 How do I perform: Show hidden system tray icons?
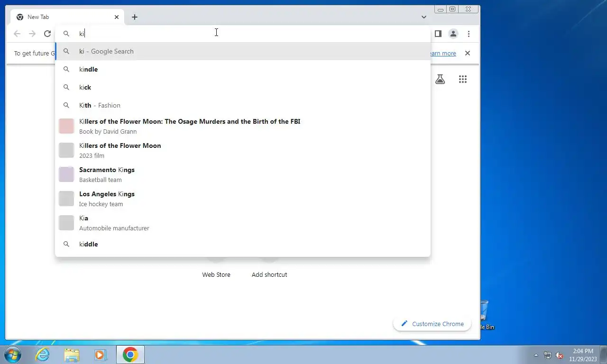pyautogui.click(x=536, y=355)
